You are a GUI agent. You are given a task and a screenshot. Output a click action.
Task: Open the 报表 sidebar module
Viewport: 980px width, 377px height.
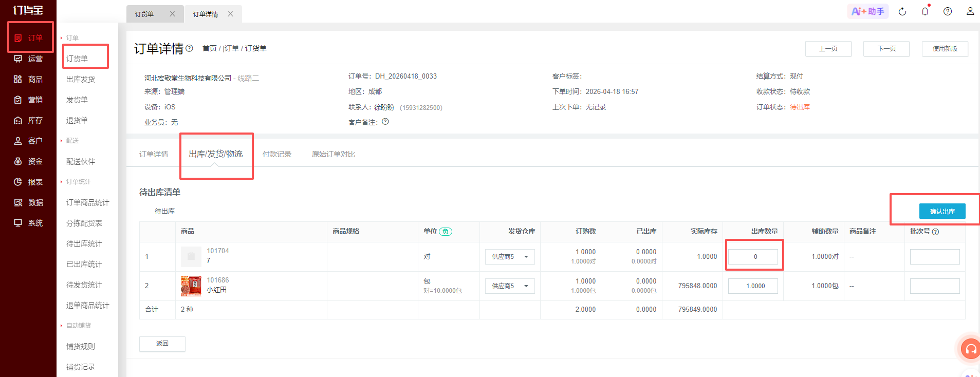click(29, 182)
